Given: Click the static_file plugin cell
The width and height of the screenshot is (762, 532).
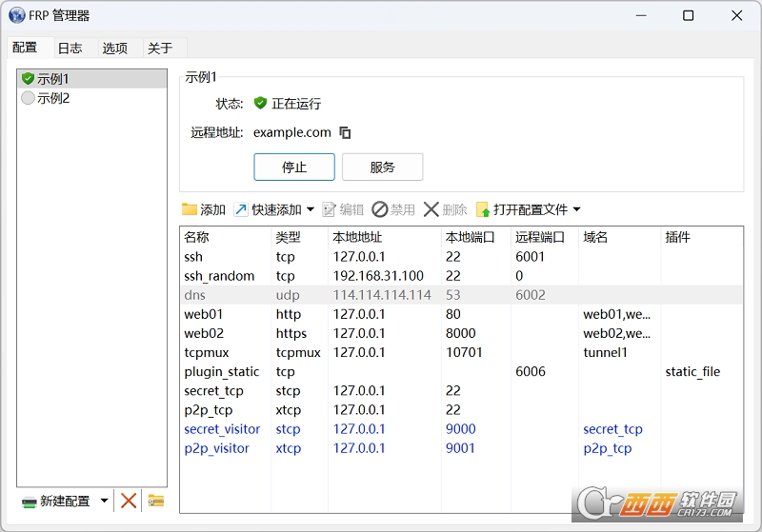Looking at the screenshot, I should click(692, 372).
